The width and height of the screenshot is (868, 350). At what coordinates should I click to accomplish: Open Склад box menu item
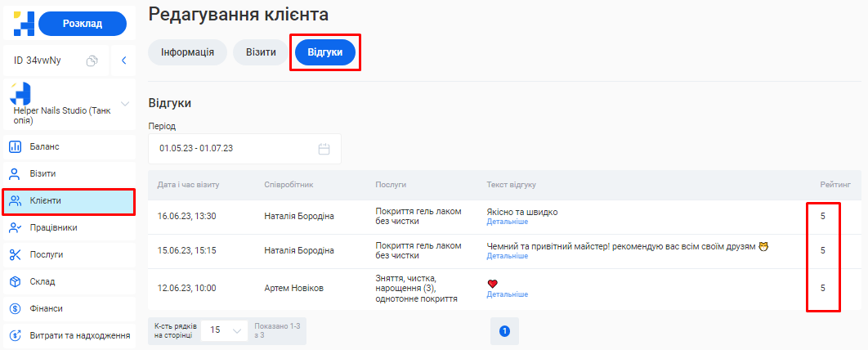click(x=15, y=281)
